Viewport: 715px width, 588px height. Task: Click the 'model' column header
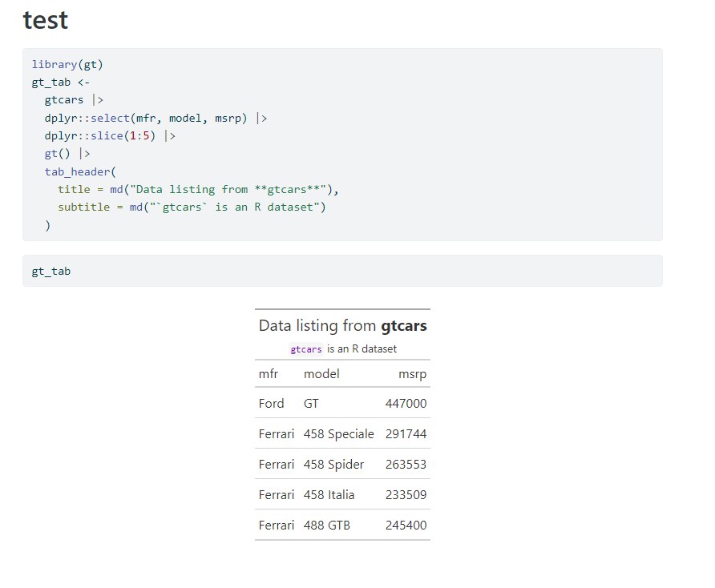click(321, 374)
